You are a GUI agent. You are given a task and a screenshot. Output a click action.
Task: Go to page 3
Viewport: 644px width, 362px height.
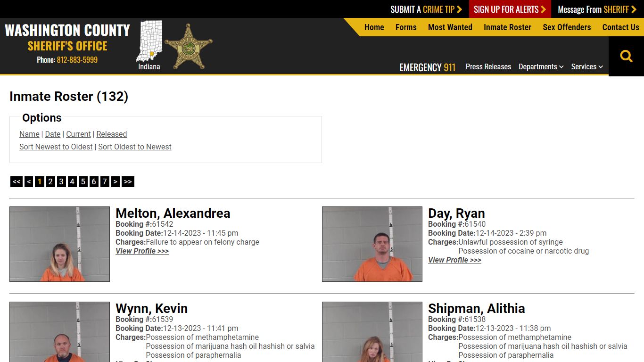[x=61, y=181]
